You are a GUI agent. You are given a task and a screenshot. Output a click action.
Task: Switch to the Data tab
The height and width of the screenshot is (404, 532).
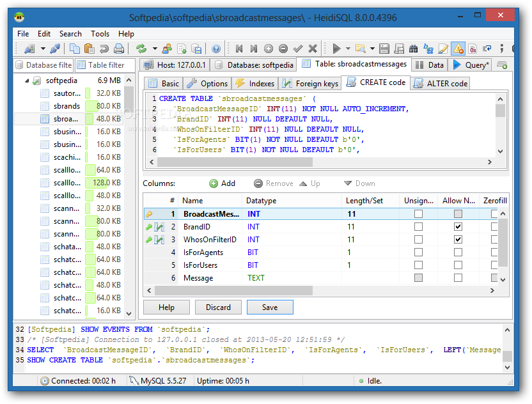click(430, 65)
